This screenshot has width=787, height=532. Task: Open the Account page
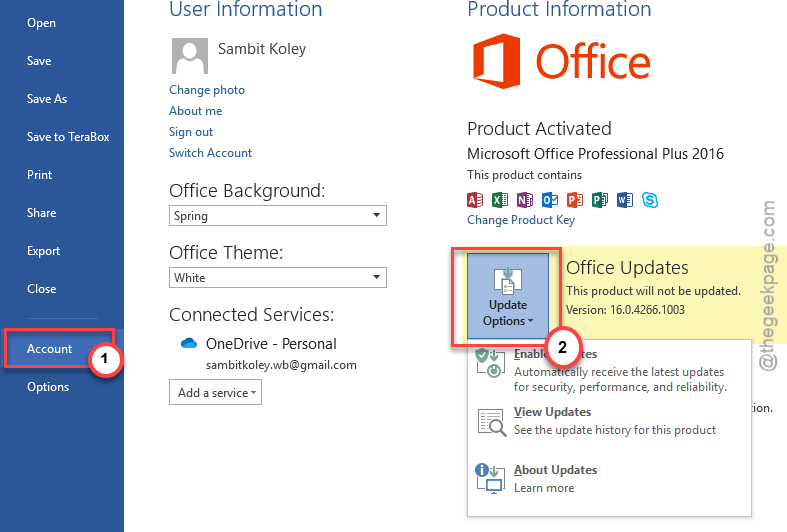coord(49,349)
